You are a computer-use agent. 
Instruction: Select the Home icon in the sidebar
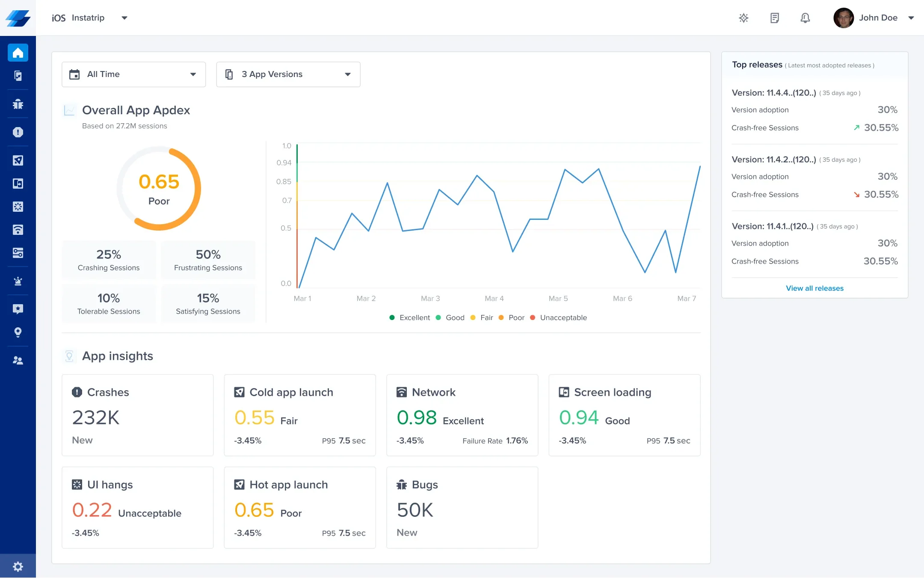18,52
